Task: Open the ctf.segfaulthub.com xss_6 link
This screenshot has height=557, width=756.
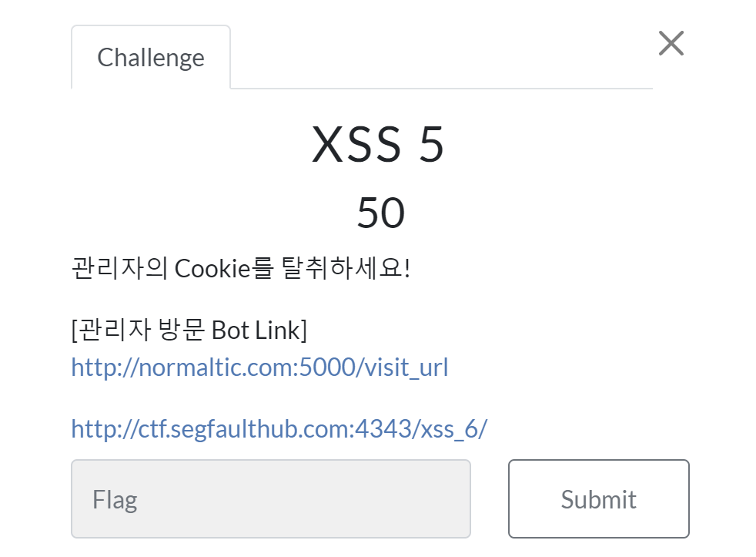Action: tap(279, 428)
